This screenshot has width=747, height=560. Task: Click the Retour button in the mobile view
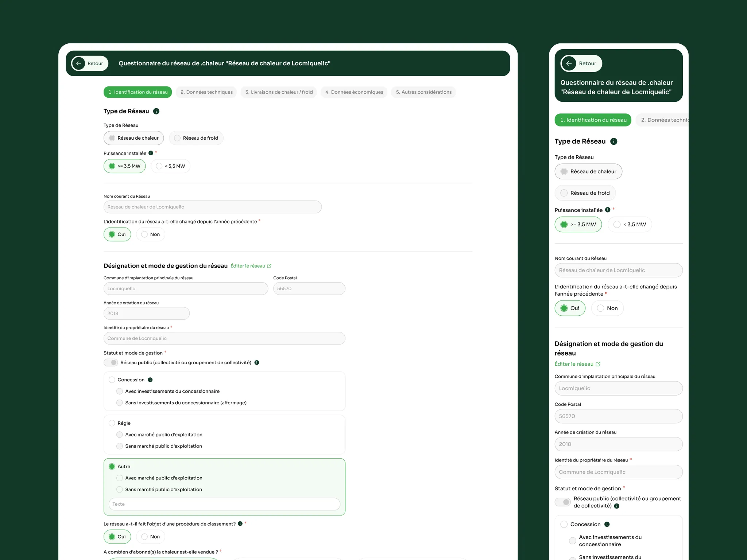(581, 63)
